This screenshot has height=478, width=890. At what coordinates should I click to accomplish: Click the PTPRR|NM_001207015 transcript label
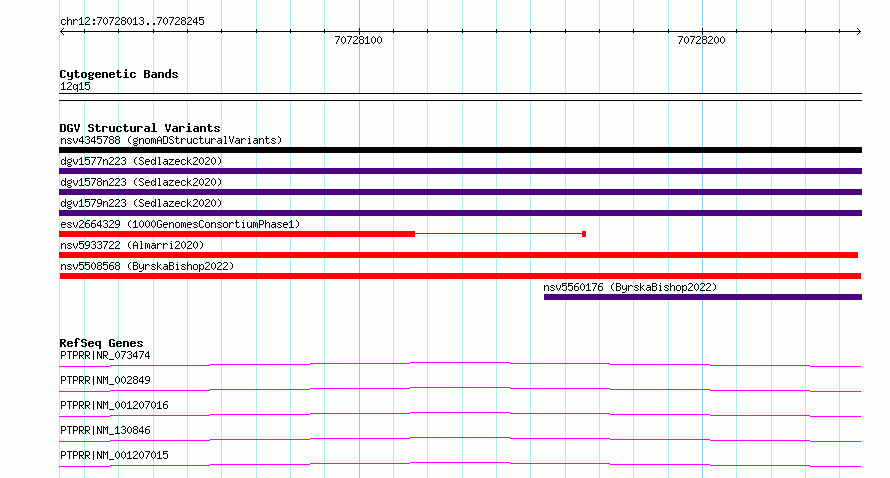point(114,455)
